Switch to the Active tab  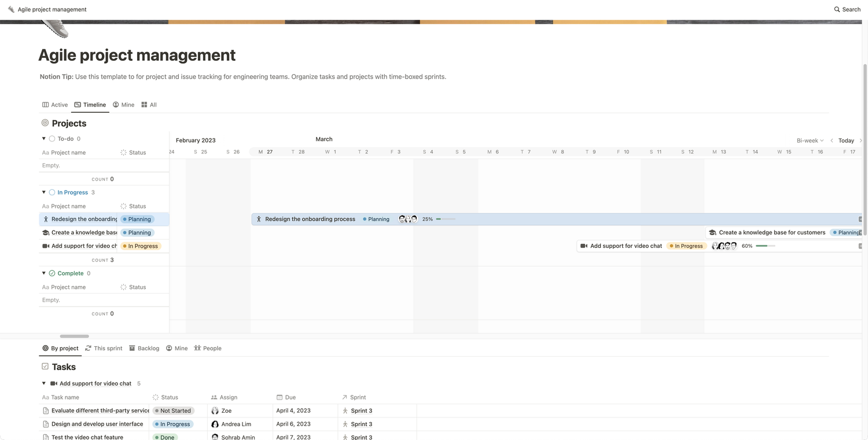pos(55,105)
